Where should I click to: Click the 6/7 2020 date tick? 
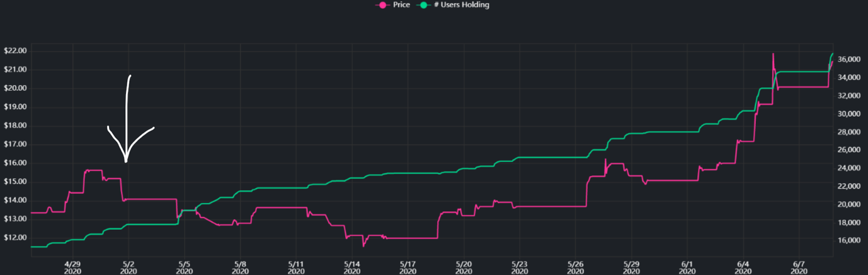[799, 267]
